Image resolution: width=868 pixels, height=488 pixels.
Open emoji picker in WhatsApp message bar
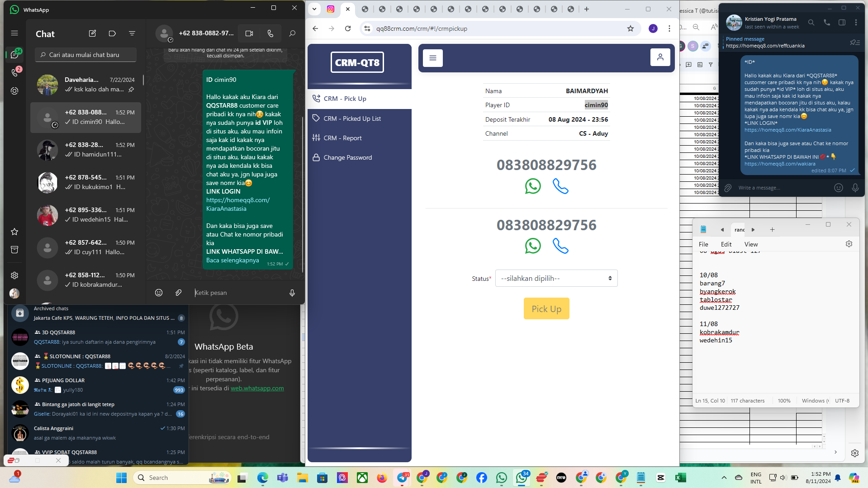coord(159,293)
